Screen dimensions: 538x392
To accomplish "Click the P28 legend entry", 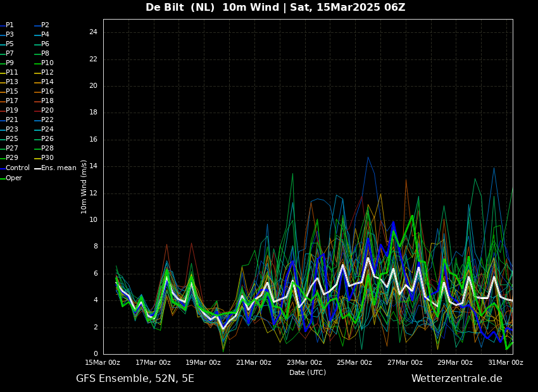I will tap(47, 149).
